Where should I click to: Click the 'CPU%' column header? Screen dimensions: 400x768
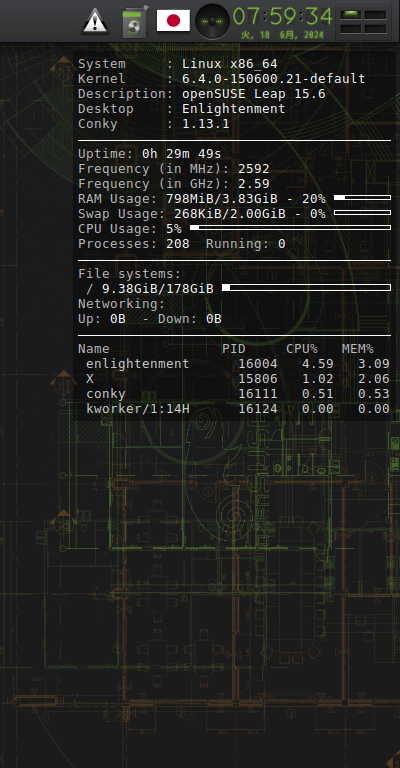tap(302, 349)
